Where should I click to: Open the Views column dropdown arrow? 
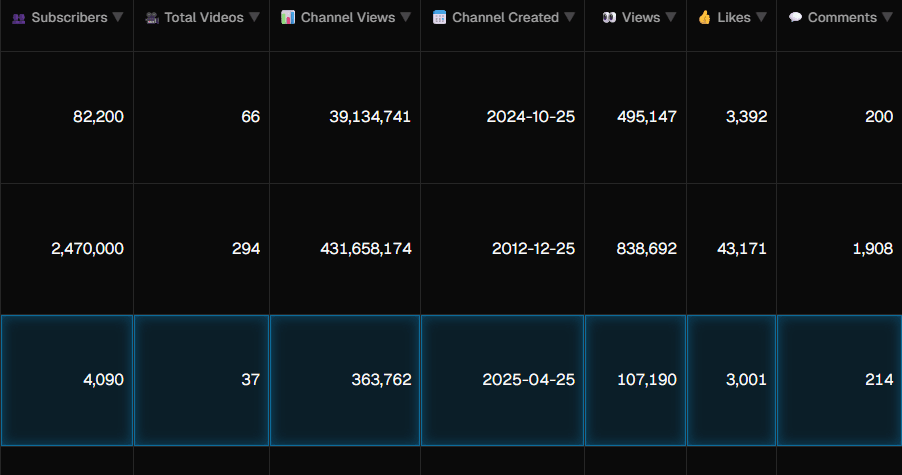(671, 17)
